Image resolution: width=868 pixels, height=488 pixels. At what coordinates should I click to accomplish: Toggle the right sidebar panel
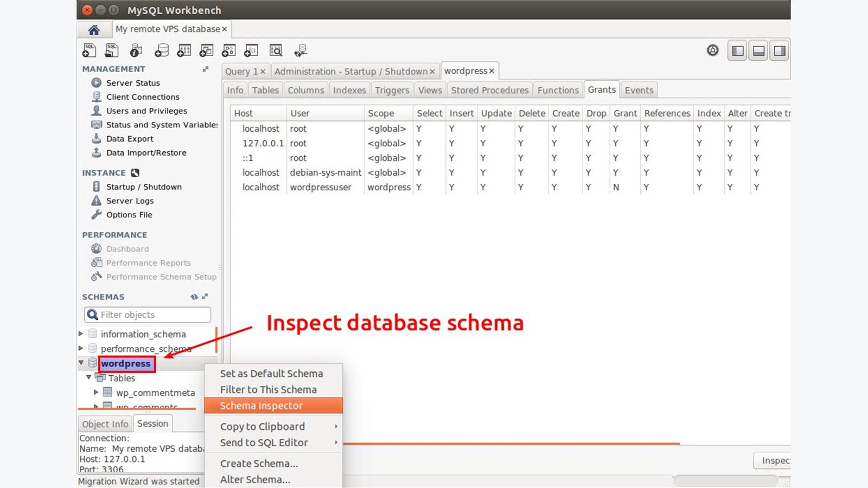coord(780,51)
